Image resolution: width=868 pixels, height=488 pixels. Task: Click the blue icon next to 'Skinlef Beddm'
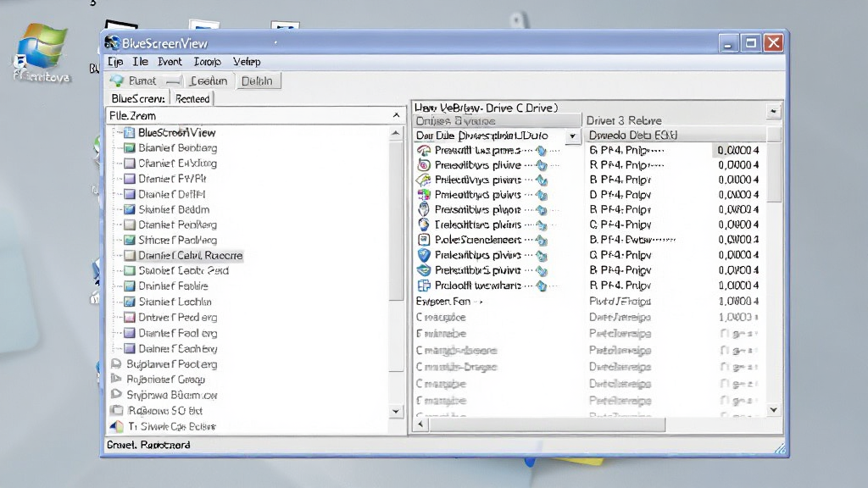click(129, 210)
